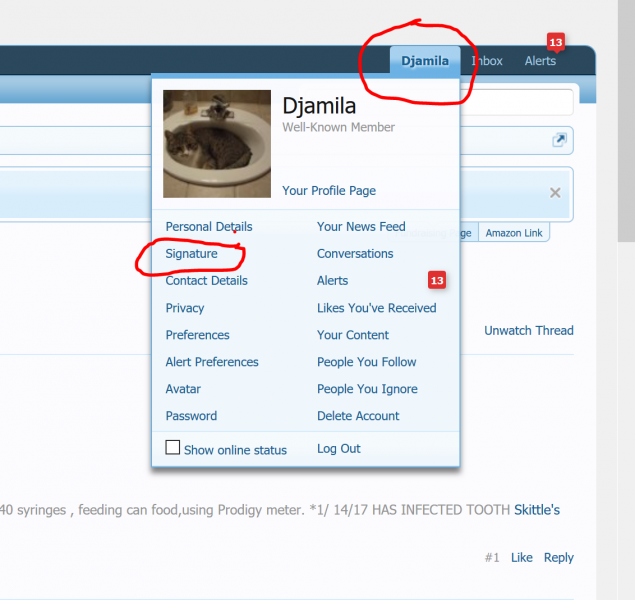Dismiss the notice with the X icon

click(x=555, y=192)
